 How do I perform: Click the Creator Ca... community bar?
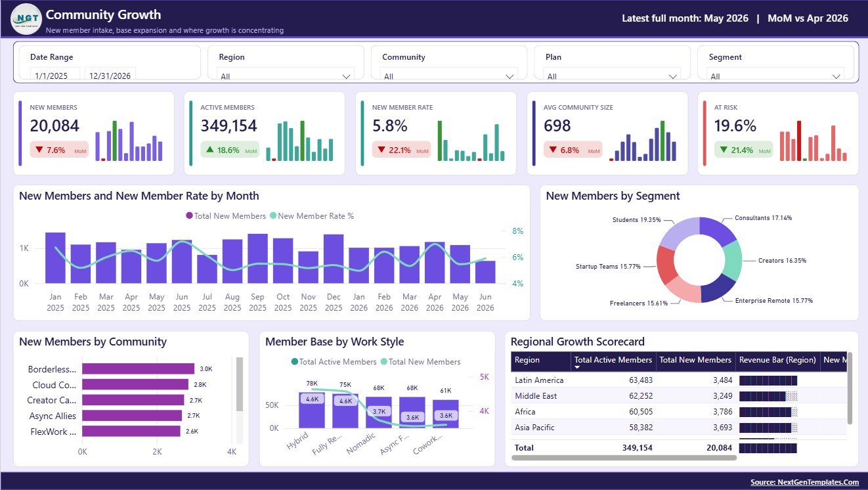pyautogui.click(x=133, y=400)
